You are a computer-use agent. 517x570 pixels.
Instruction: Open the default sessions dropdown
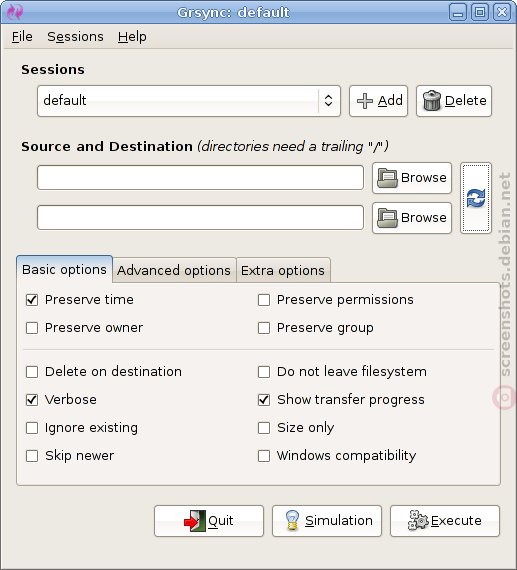(x=189, y=101)
